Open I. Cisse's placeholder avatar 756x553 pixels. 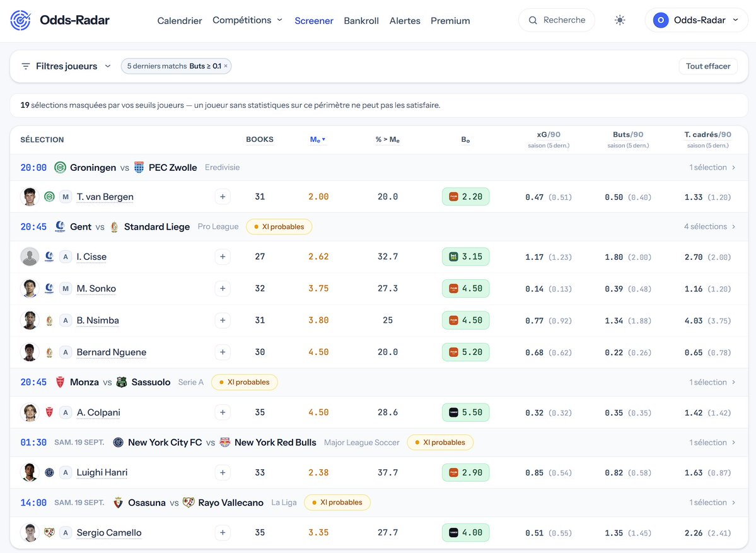pyautogui.click(x=30, y=257)
